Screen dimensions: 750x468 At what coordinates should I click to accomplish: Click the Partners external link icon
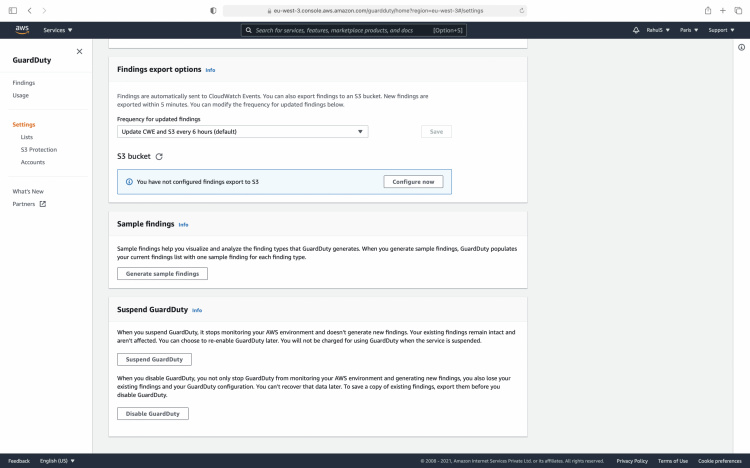pyautogui.click(x=42, y=204)
